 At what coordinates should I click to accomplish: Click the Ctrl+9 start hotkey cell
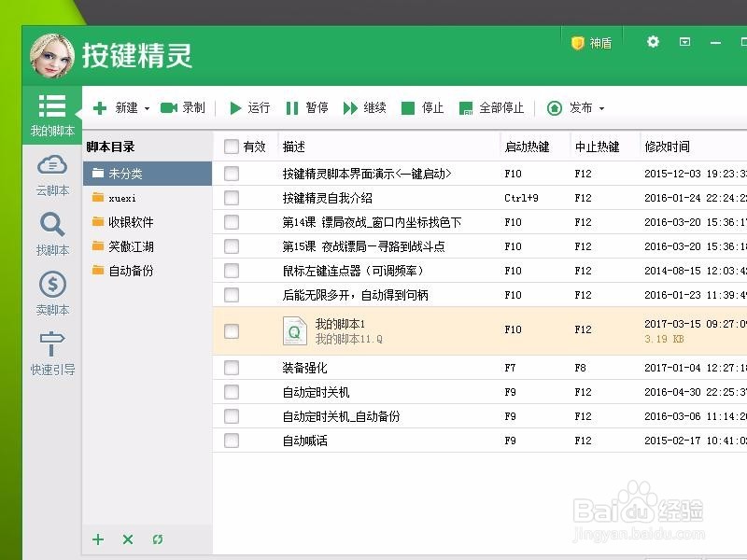click(521, 198)
